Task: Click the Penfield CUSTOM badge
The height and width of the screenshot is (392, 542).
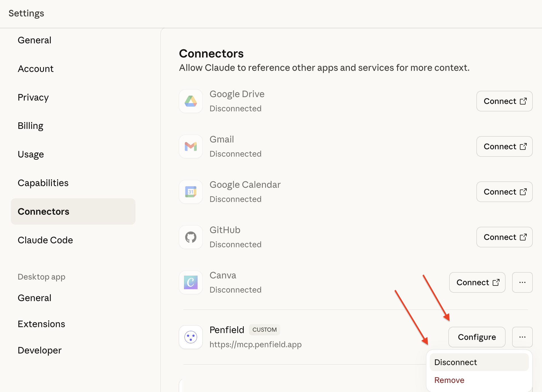Action: click(264, 330)
